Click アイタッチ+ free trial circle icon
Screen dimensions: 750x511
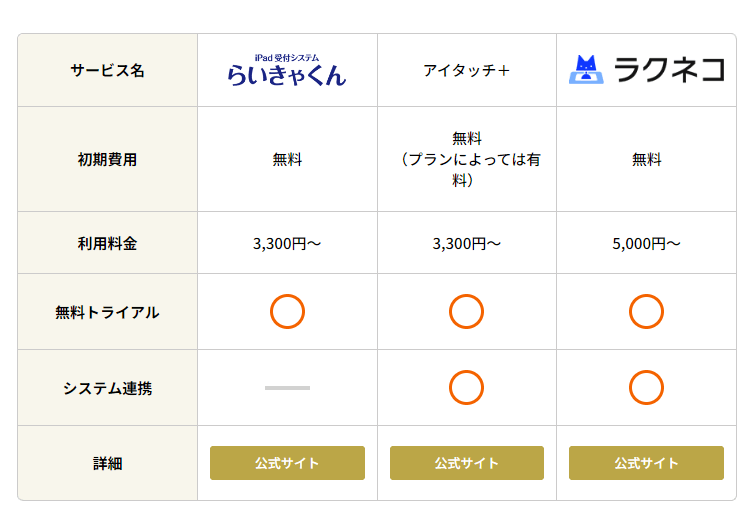point(466,312)
